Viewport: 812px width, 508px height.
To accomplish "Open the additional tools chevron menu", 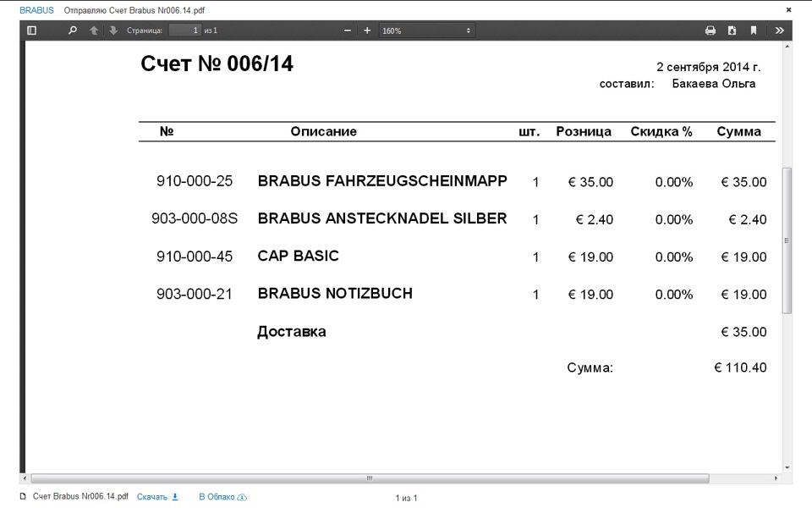I will coord(779,30).
